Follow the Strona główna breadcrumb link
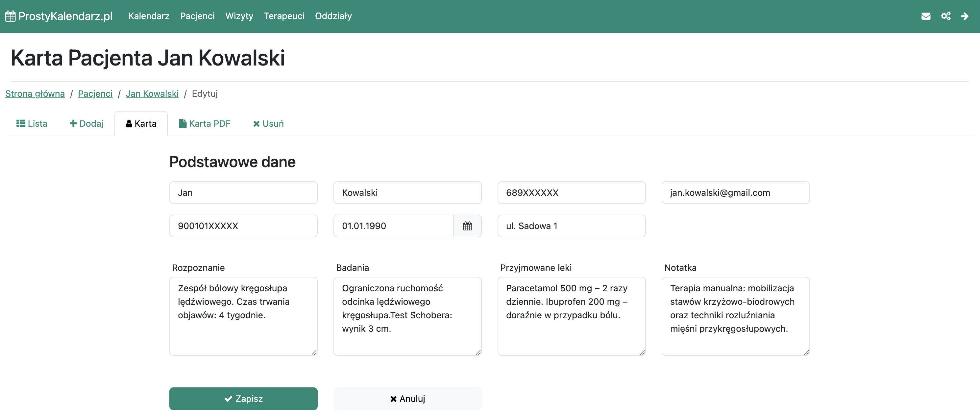980x418 pixels. [x=35, y=94]
